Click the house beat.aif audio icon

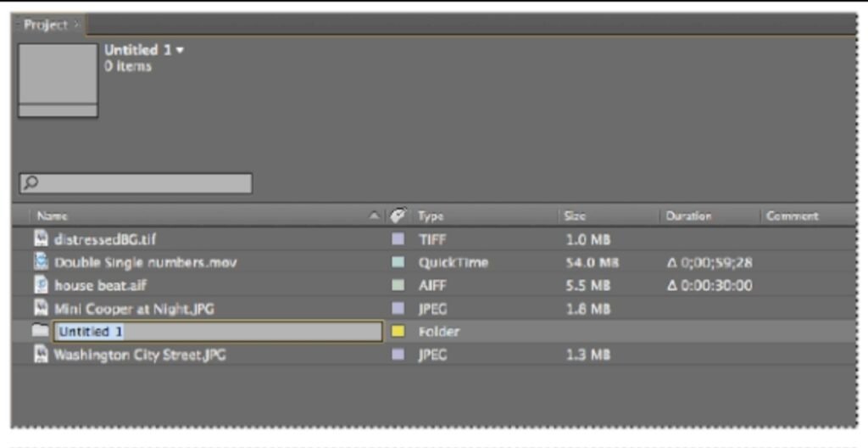(40, 286)
